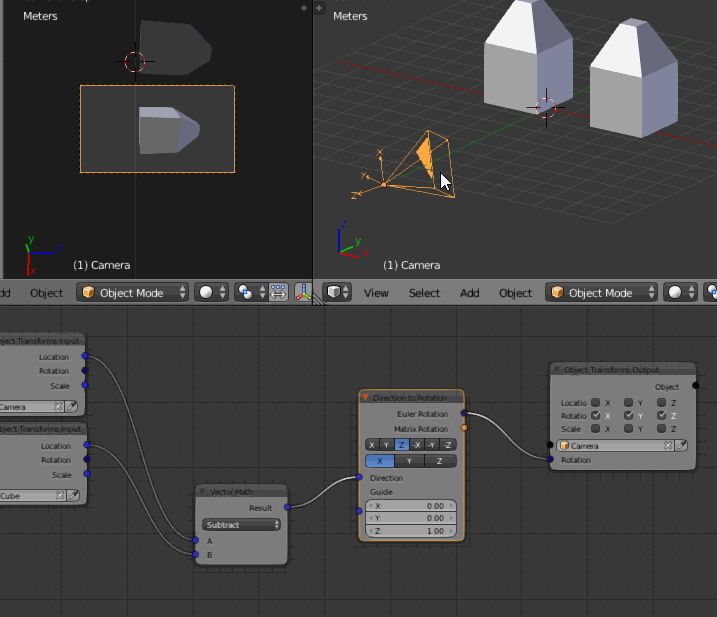The image size is (717, 617).
Task: Enable Scale X checkbox in Output node
Action: [595, 429]
